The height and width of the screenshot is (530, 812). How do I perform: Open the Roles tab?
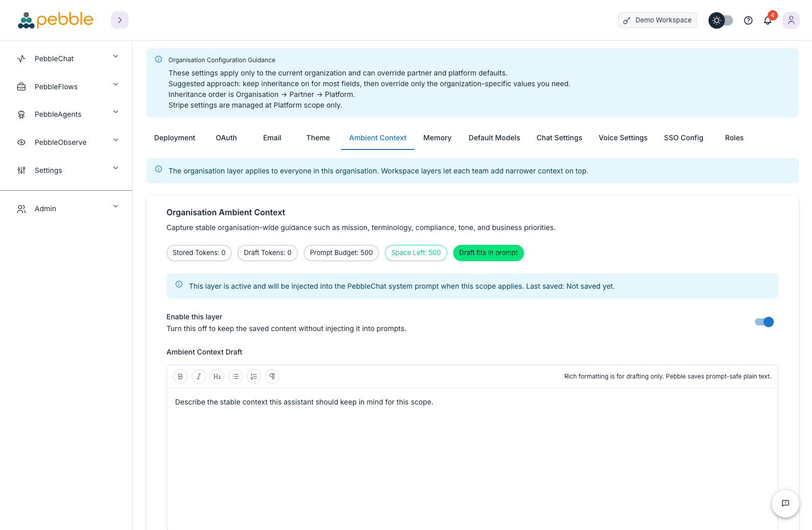[x=735, y=138]
